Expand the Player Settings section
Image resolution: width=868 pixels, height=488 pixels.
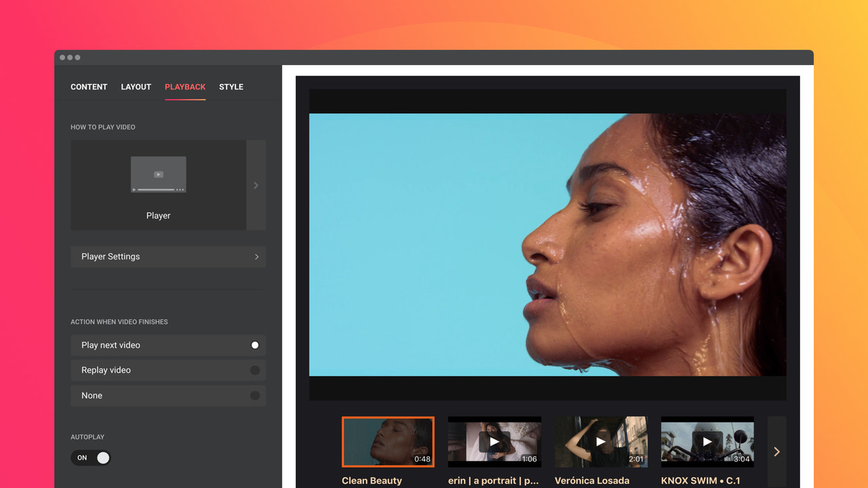[x=167, y=256]
